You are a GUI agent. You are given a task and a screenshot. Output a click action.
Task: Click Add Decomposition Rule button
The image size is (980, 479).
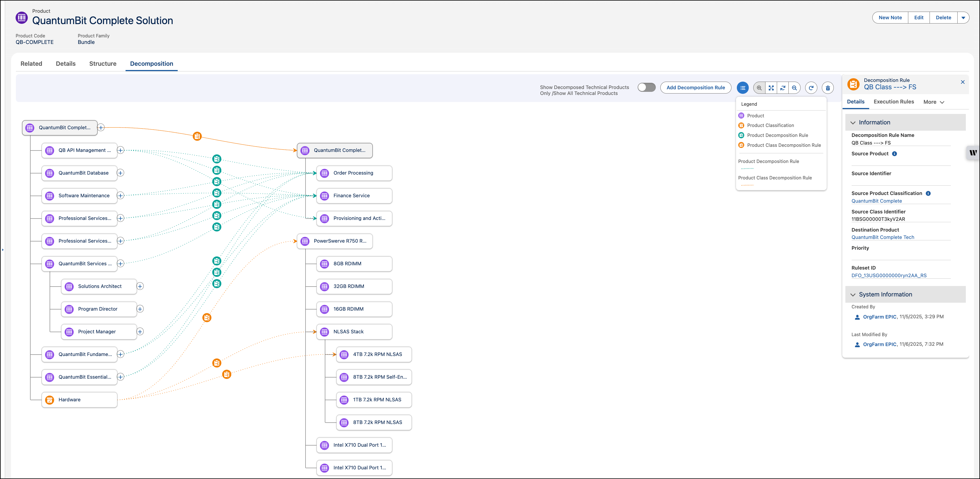coord(695,88)
